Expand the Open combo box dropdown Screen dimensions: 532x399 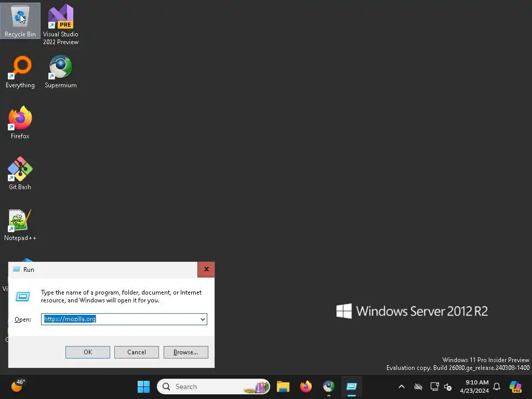tap(203, 320)
